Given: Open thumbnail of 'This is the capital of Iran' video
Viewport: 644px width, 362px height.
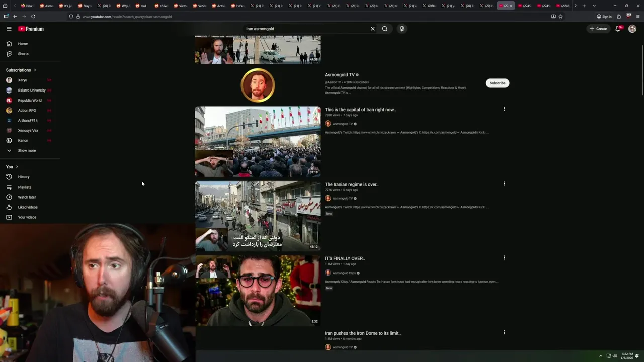Looking at the screenshot, I should [258, 141].
